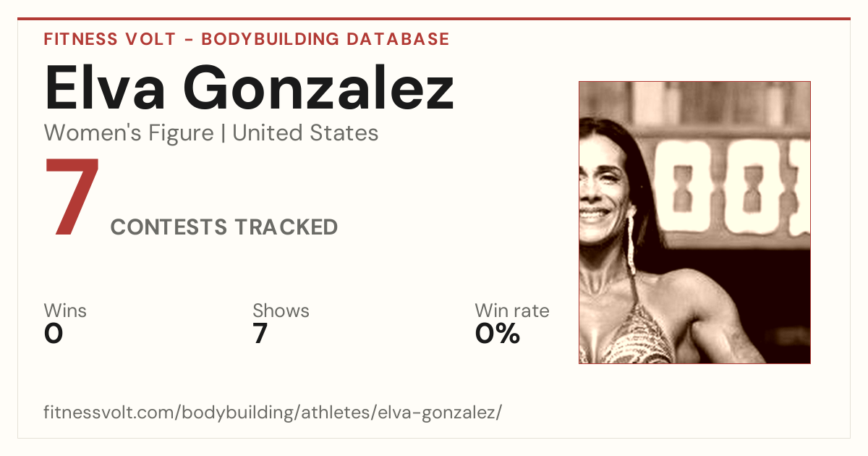Click the Women's Figure division label

point(129,133)
